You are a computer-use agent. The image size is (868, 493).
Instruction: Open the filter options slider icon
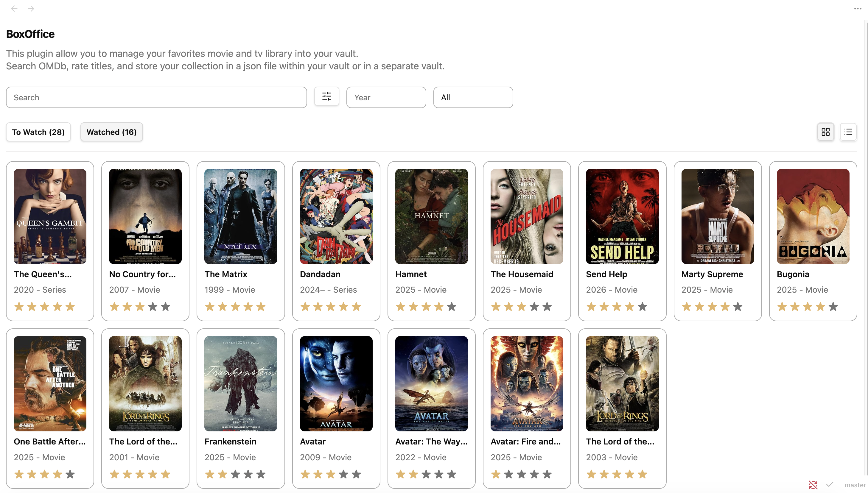[326, 96]
